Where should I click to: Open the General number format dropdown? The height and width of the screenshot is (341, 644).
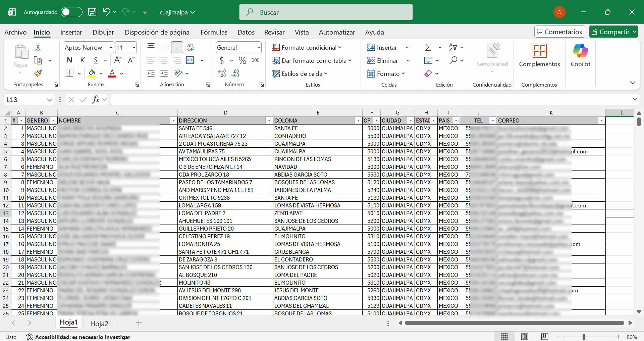coord(259,48)
